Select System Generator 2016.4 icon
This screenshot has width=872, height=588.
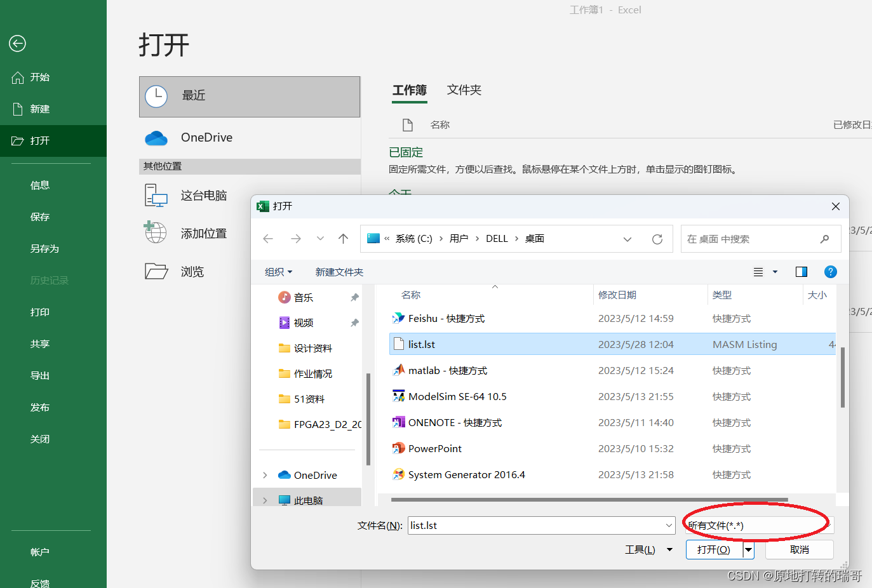[398, 474]
